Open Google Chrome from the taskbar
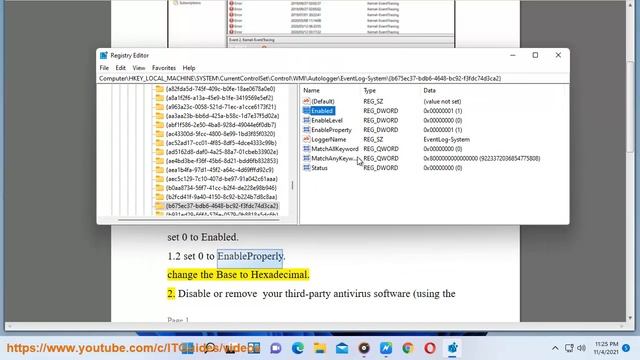640x360 pixels. coord(408,348)
